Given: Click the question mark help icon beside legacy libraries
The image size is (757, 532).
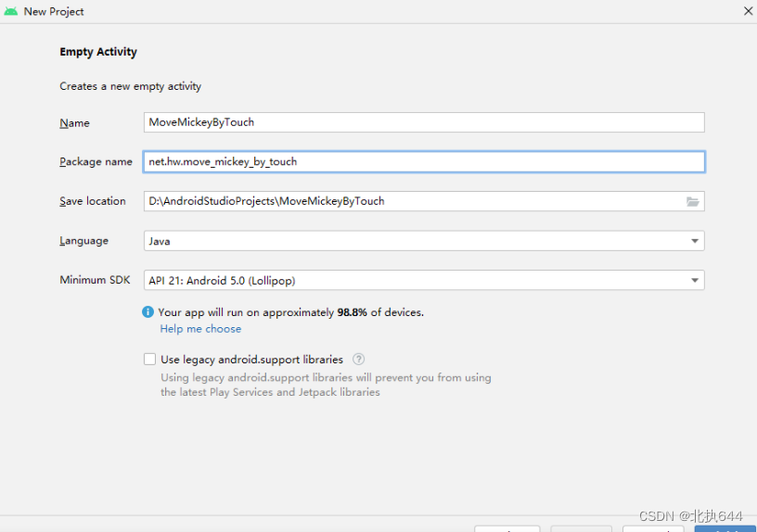Looking at the screenshot, I should 358,360.
